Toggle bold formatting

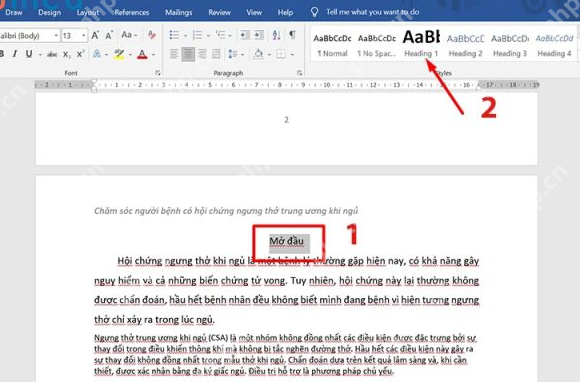pyautogui.click(x=2, y=54)
